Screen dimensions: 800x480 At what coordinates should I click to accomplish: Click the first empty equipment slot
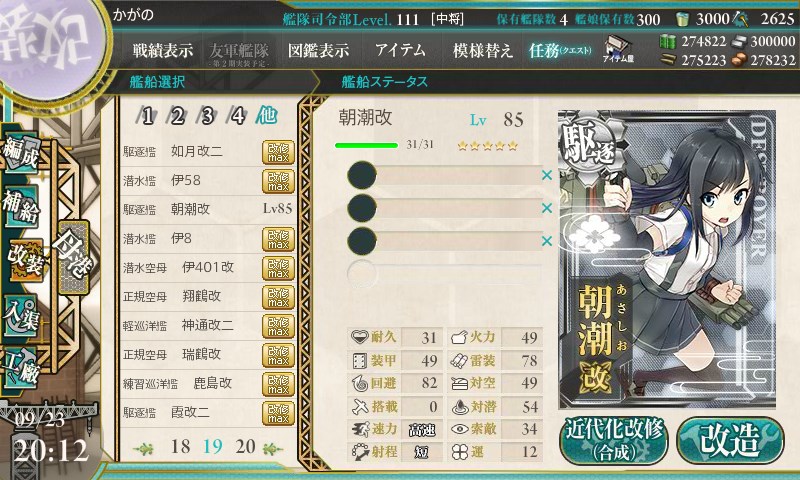444,175
